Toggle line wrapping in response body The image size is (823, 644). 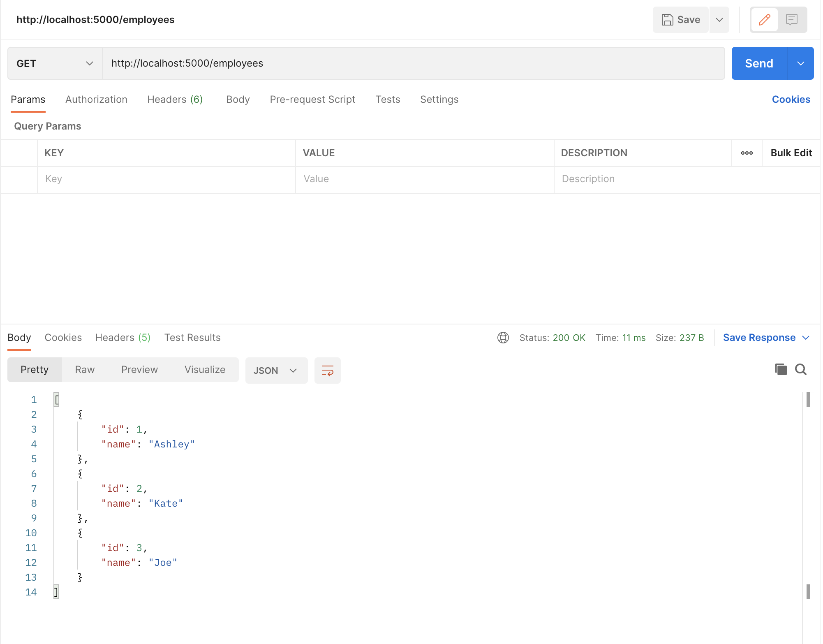tap(327, 370)
